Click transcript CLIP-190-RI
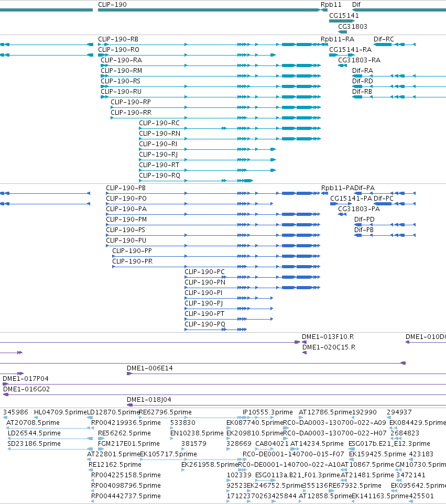This screenshot has height=504, width=446. [158, 144]
